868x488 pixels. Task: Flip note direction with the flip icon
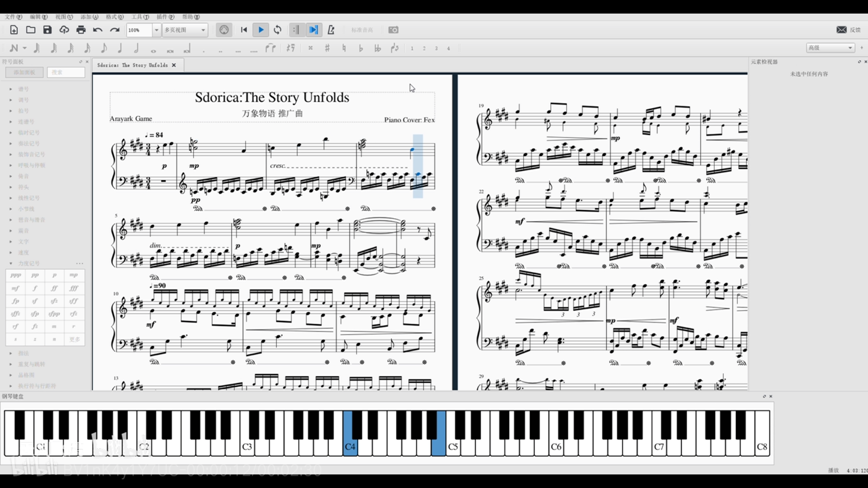point(395,48)
